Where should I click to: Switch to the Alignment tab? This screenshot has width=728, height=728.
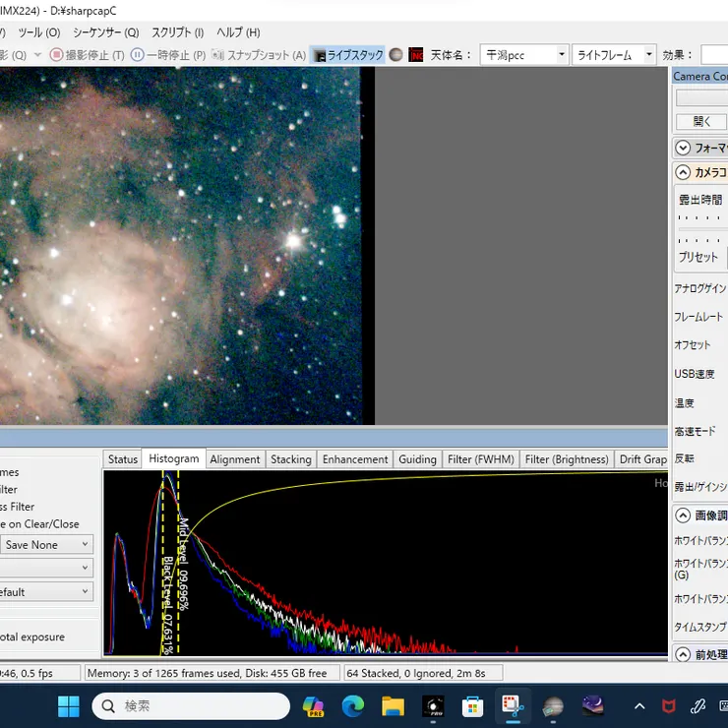(x=235, y=459)
